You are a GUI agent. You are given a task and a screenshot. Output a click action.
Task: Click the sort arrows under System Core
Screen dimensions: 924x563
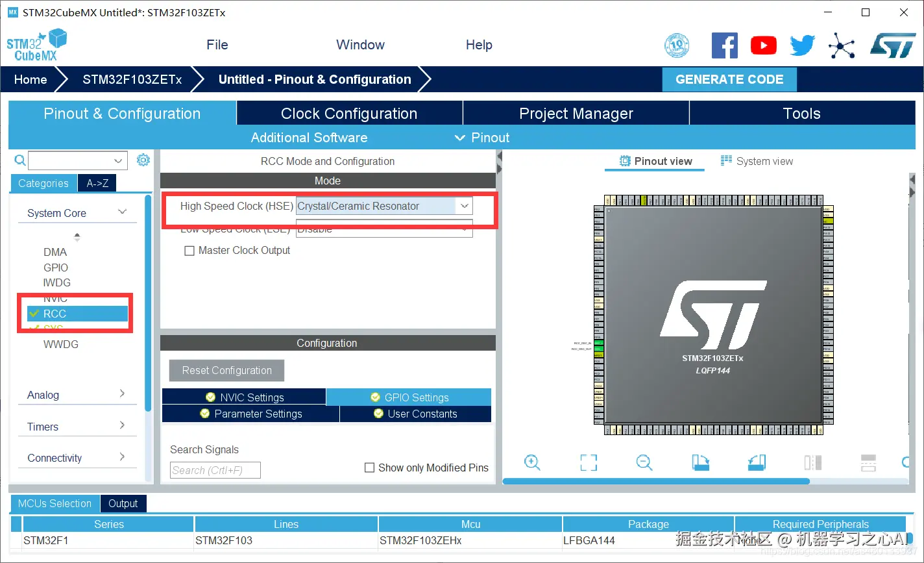coord(77,237)
